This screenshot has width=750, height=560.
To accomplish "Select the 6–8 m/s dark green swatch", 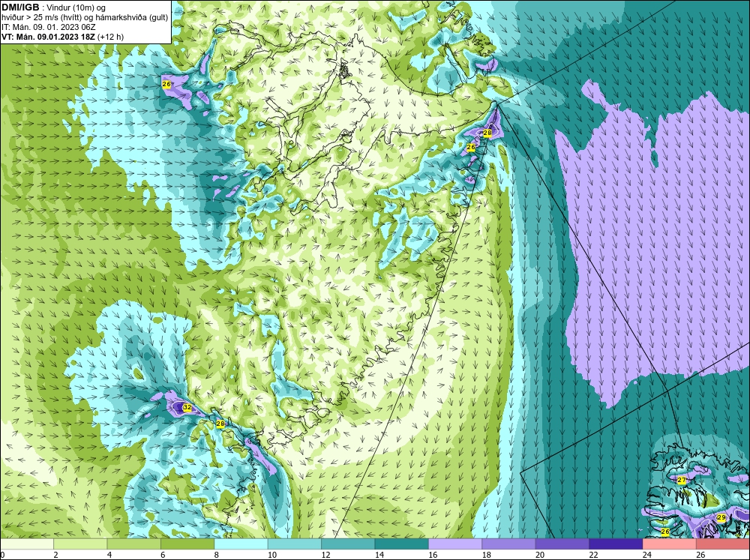I will point(187,544).
